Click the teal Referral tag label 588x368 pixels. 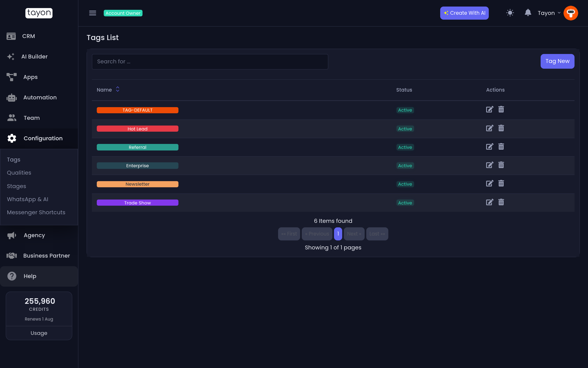(x=138, y=147)
